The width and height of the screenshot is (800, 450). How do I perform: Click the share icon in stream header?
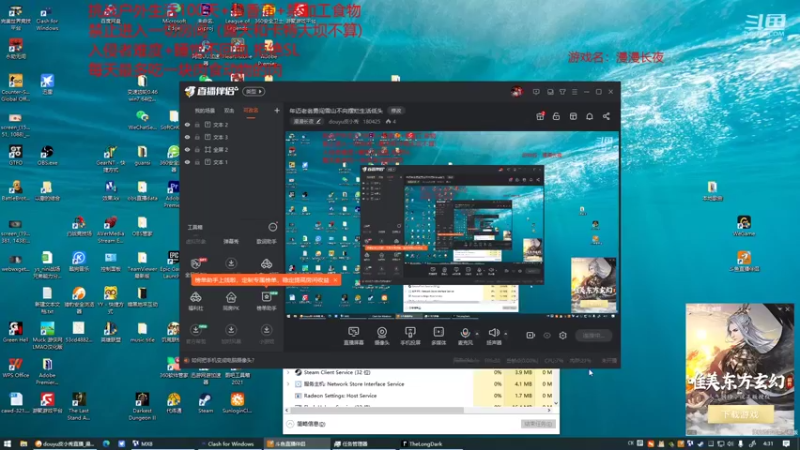pos(606,116)
